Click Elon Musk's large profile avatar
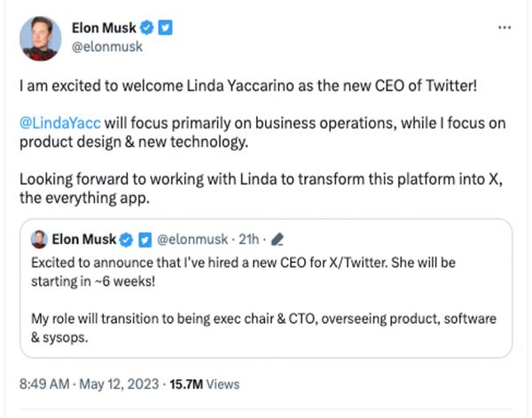Viewport: 532px width, 418px height. 40,38
